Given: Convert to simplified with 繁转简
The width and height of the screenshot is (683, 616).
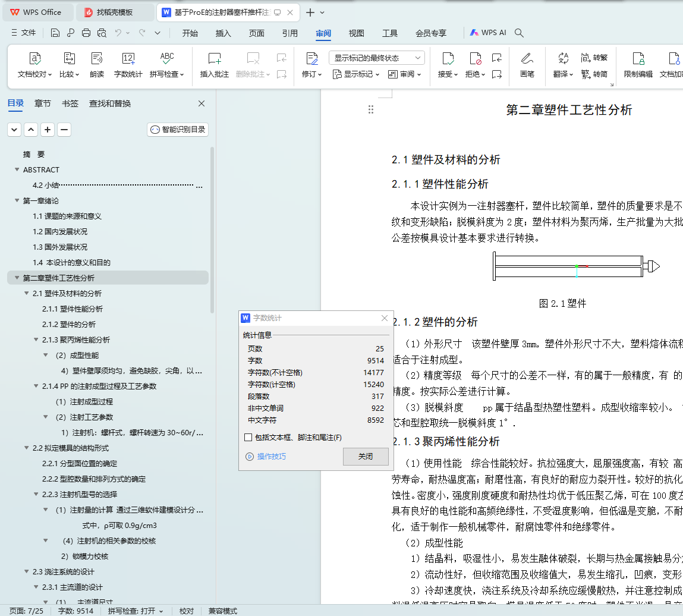Looking at the screenshot, I should click(594, 74).
